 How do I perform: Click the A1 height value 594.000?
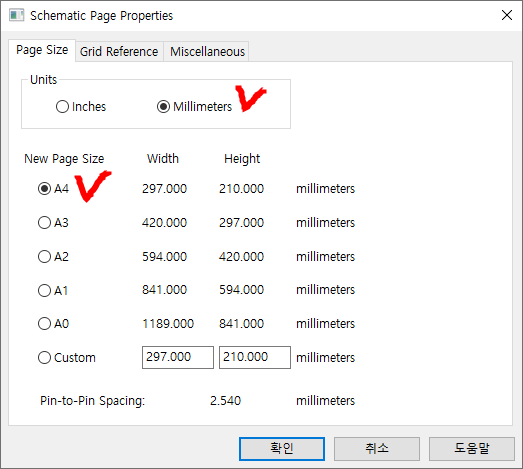tap(241, 290)
